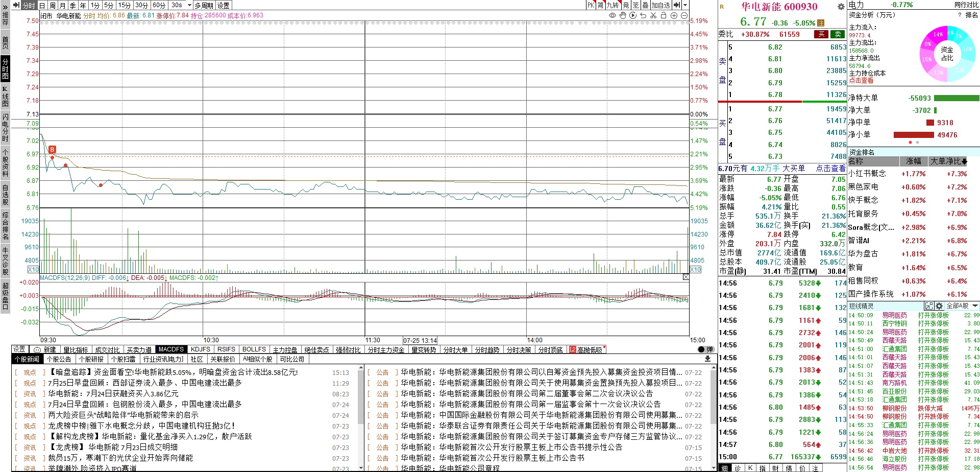Open 个股资料 in left sidebar

5,162
